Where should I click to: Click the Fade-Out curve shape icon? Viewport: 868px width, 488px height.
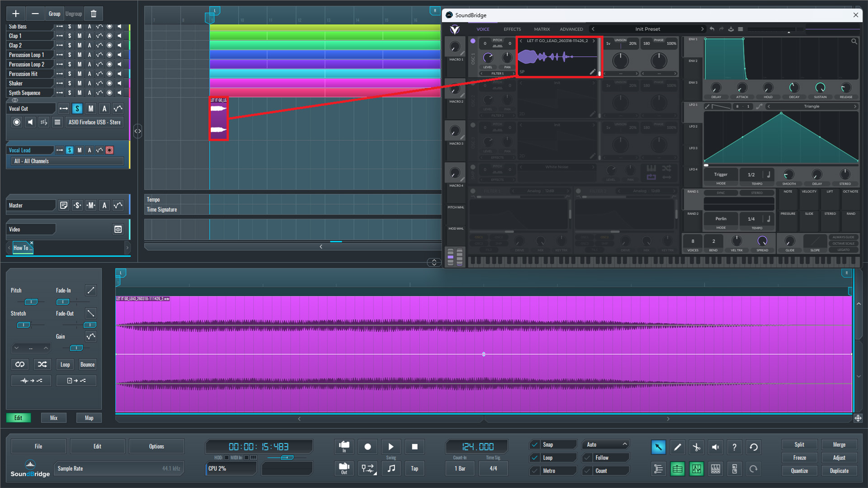(x=91, y=313)
